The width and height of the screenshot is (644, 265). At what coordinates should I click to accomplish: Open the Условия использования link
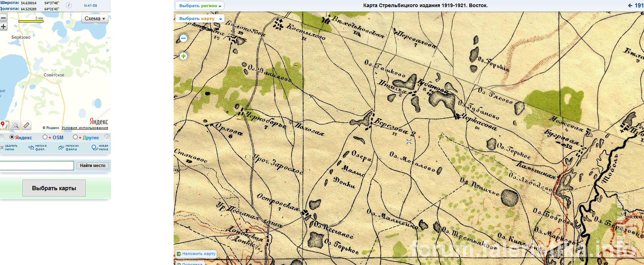point(85,128)
